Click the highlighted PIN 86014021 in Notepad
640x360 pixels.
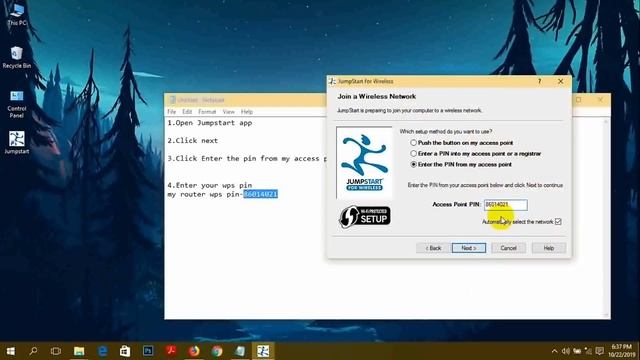(x=260, y=194)
